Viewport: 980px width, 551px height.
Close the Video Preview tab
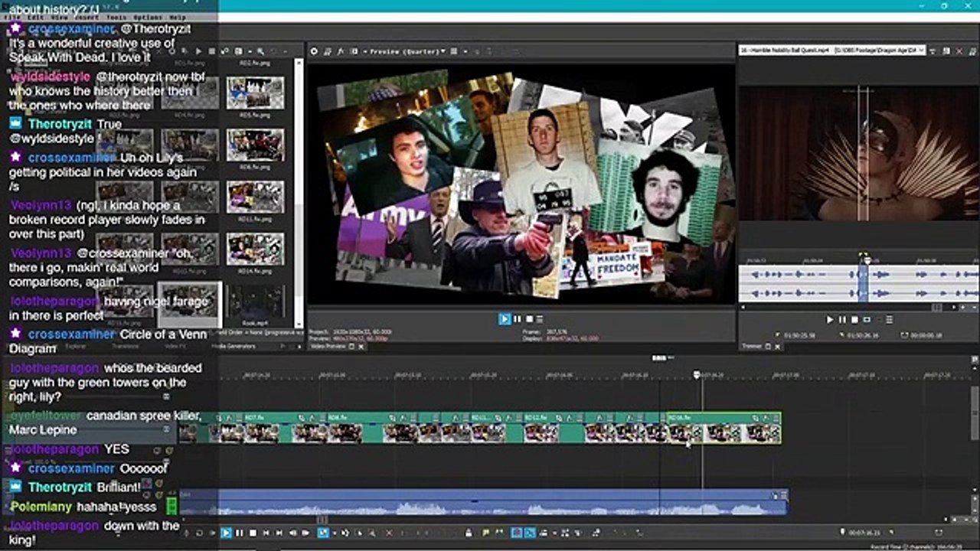361,347
